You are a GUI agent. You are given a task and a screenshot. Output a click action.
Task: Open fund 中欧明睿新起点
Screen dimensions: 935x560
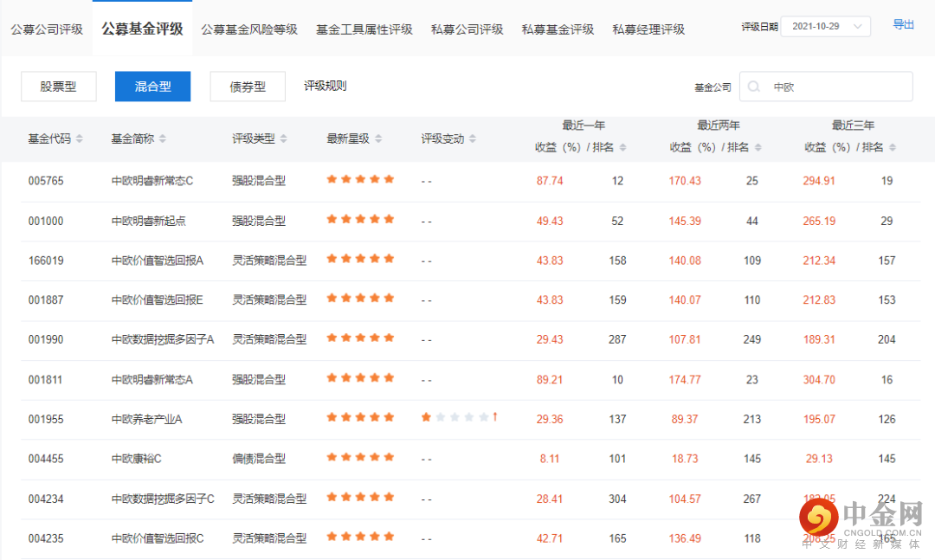pos(149,222)
